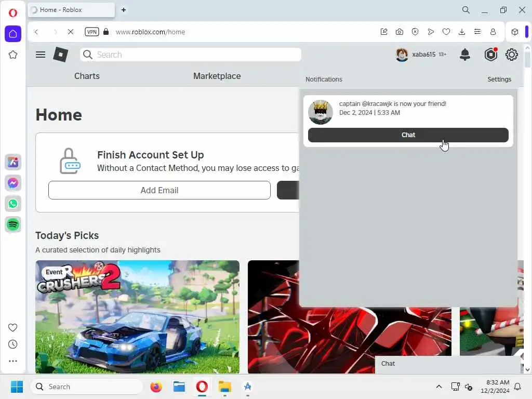This screenshot has width=532, height=399.
Task: Open the send/flow arrow toolbar icon
Action: pyautogui.click(x=431, y=32)
